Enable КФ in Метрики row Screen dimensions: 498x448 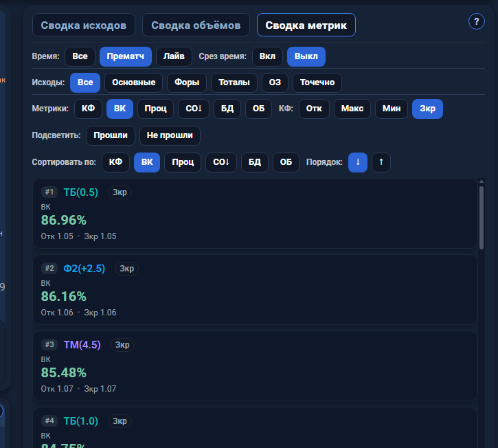point(88,109)
